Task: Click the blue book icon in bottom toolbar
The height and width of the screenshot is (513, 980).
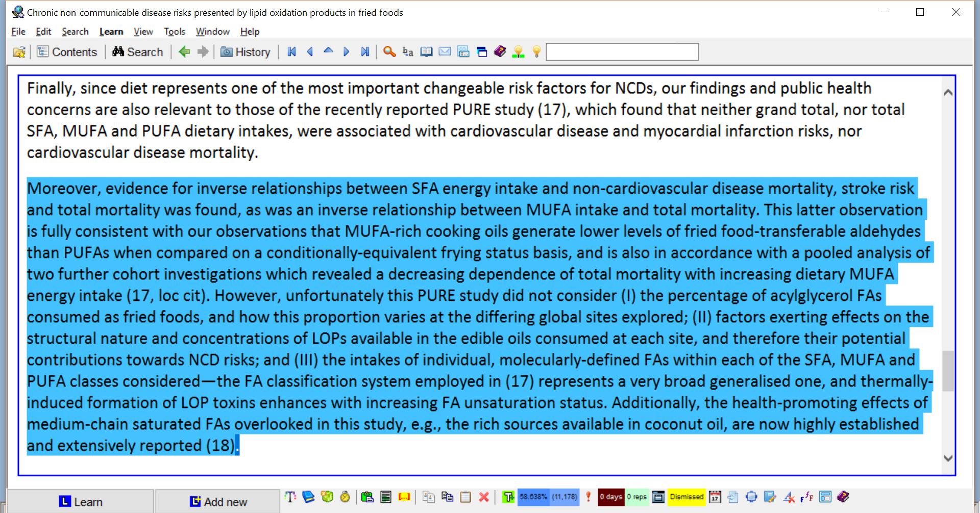Action: click(x=308, y=497)
